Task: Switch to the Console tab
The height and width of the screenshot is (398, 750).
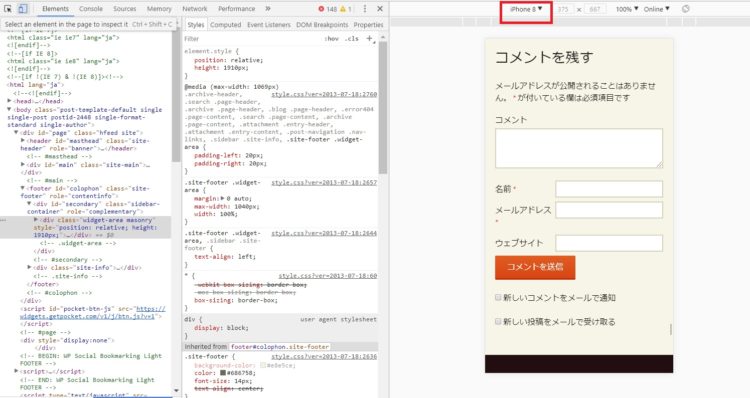Action: pos(91,9)
